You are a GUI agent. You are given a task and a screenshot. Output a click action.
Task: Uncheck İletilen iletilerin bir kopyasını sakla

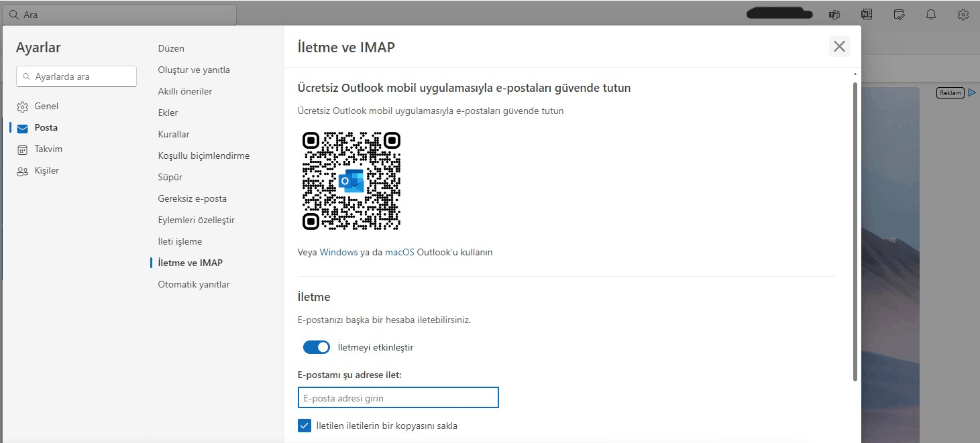coord(305,426)
